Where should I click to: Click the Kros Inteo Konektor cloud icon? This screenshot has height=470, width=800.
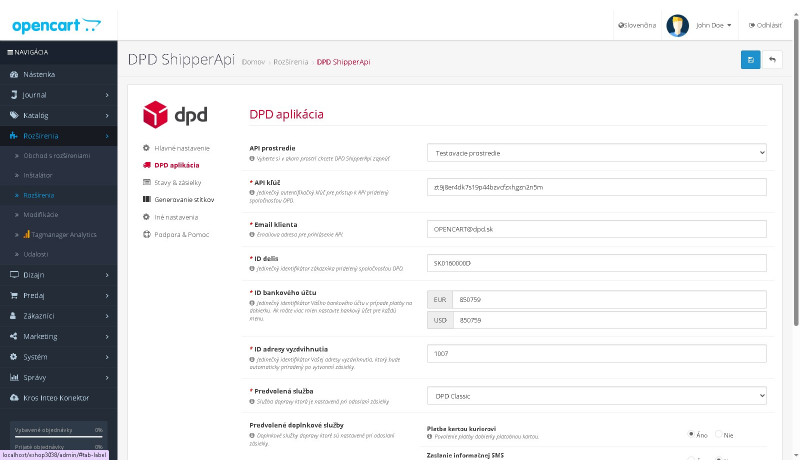click(14, 398)
